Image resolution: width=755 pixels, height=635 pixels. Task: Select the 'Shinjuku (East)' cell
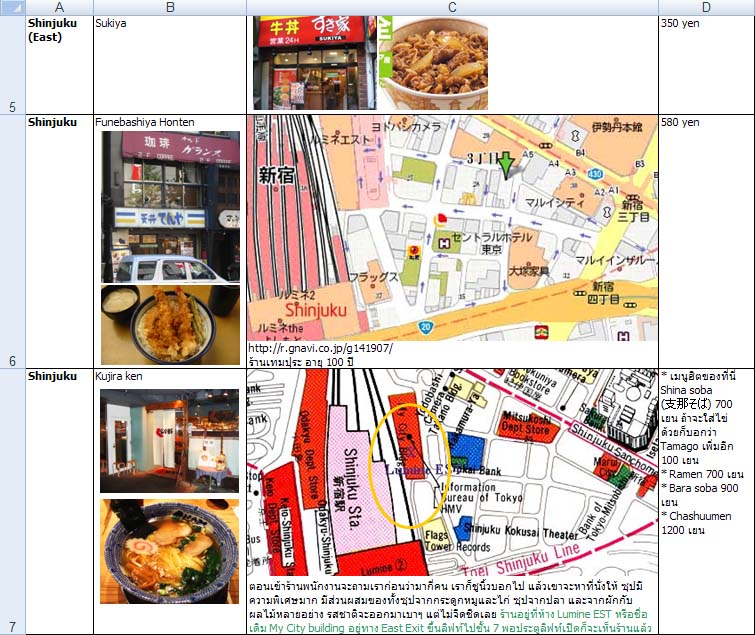59,65
